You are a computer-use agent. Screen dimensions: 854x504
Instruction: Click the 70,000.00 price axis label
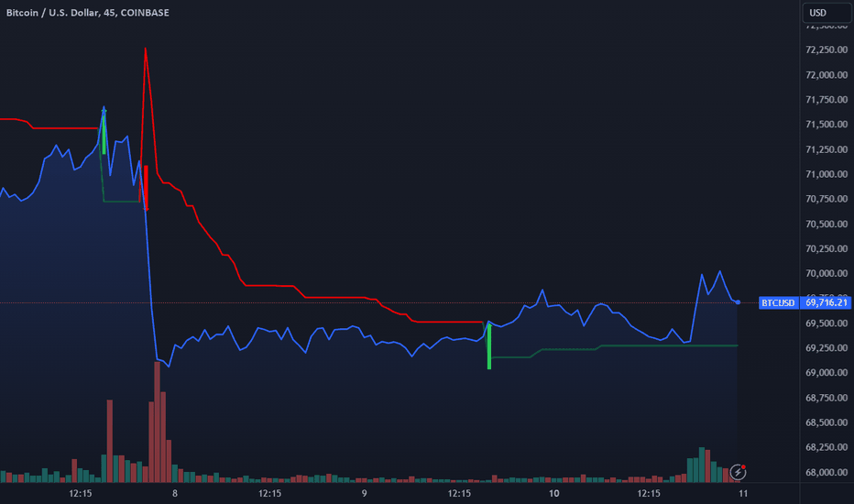coord(827,273)
